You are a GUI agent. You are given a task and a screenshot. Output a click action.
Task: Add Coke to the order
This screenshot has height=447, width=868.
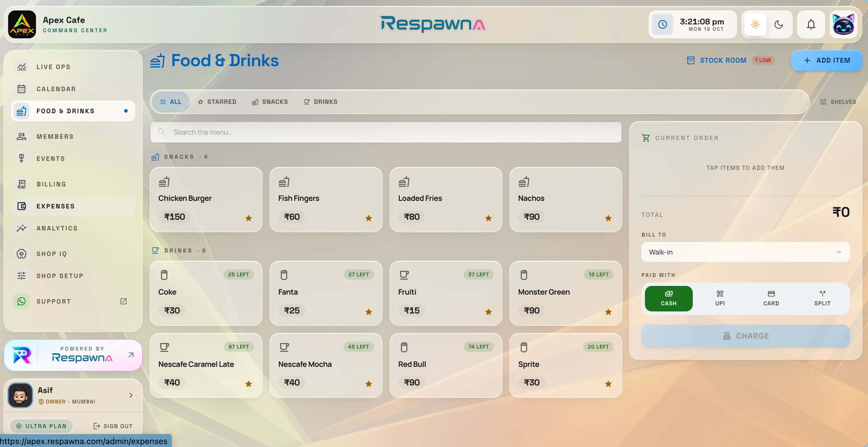click(x=206, y=293)
